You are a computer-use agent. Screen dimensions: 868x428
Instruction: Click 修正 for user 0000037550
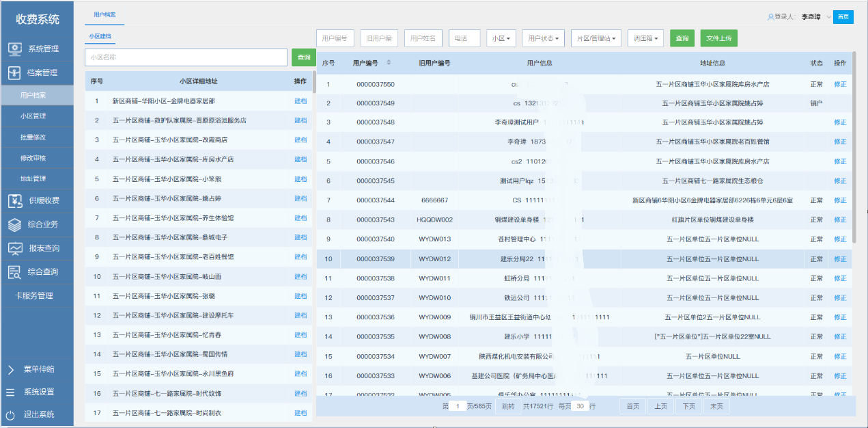840,84
